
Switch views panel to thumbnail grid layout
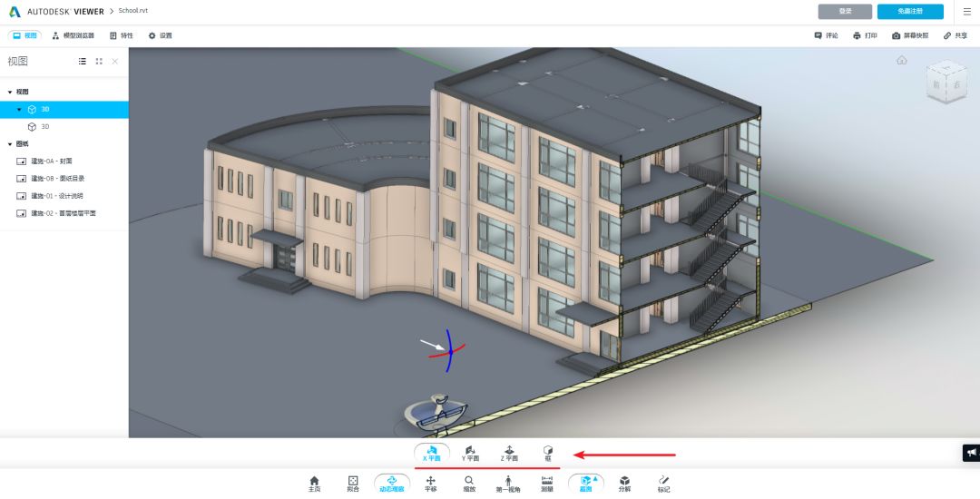pos(99,61)
